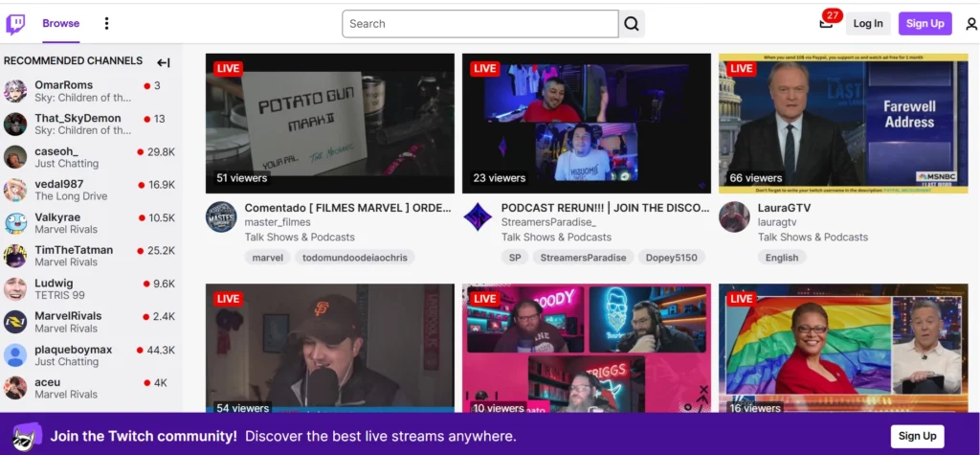This screenshot has width=980, height=455.
Task: Click vedal987 channel name
Action: coord(58,184)
